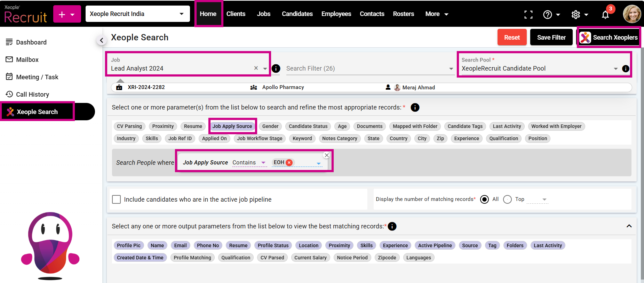Select the CV Parsing search parameter chip

(x=129, y=126)
